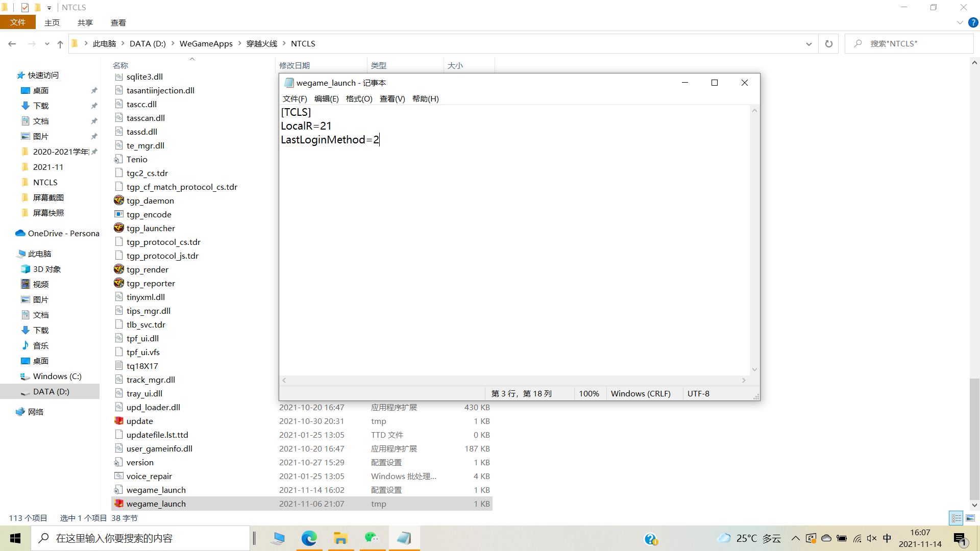Navigate to WeGameApps in breadcrumb path

(x=206, y=44)
